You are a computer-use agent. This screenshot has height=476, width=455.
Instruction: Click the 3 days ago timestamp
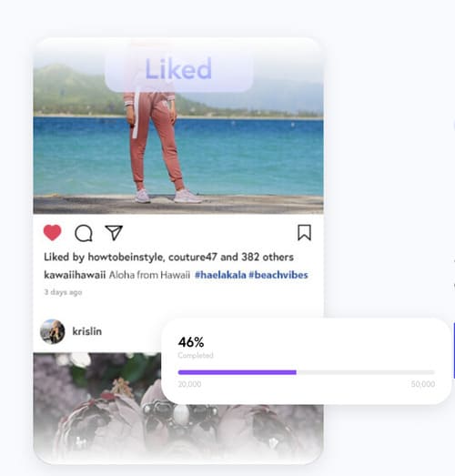(63, 292)
